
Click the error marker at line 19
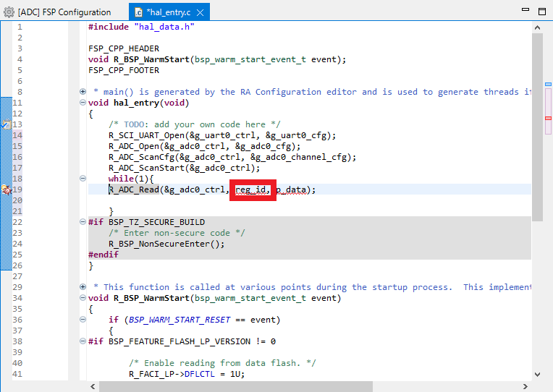pos(7,189)
